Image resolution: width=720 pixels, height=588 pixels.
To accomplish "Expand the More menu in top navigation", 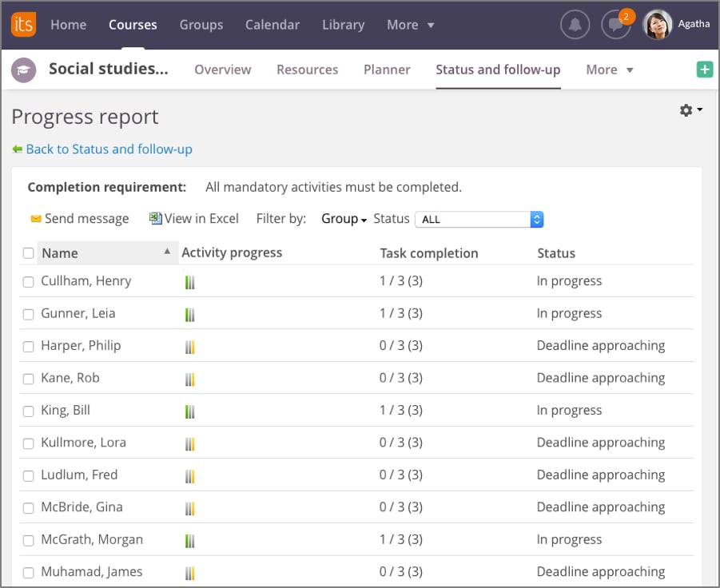I will (410, 25).
